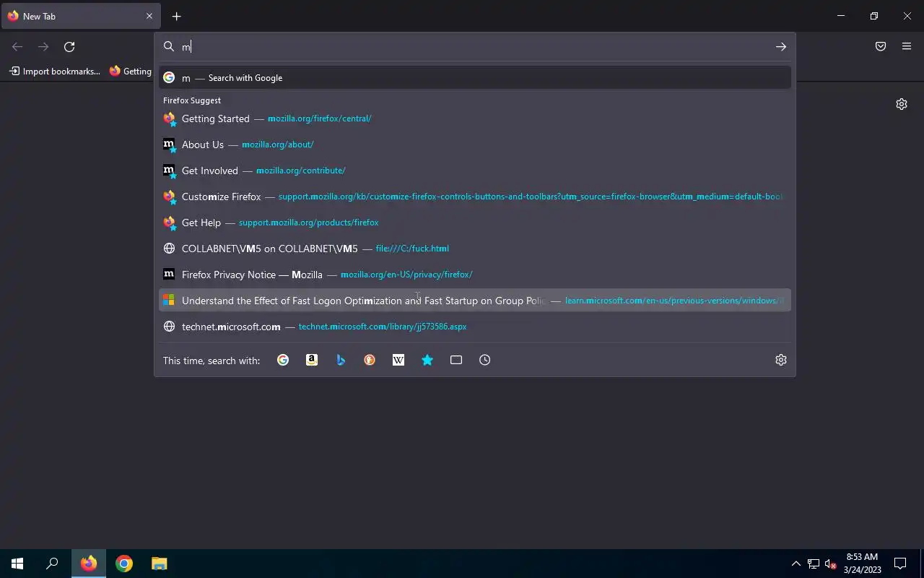Select the New Tab tab
Viewport: 924px width, 578px height.
pos(81,16)
